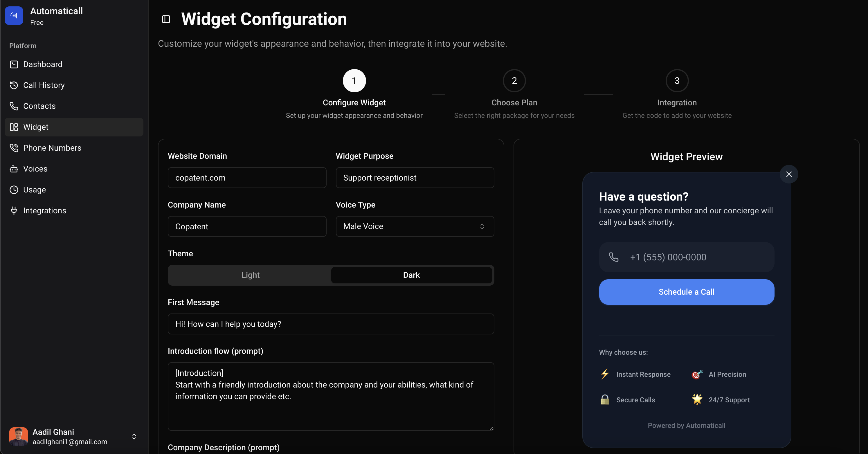Image resolution: width=868 pixels, height=454 pixels.
Task: Click the collapse sidebar icon
Action: pos(165,19)
